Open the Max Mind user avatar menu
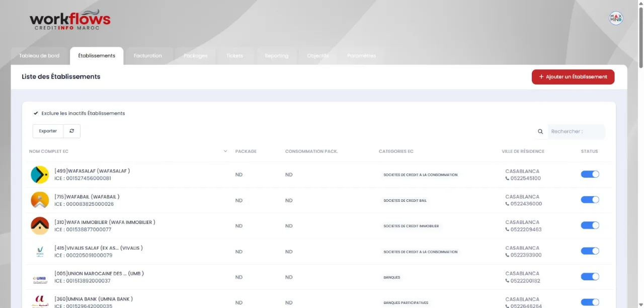 point(616,18)
